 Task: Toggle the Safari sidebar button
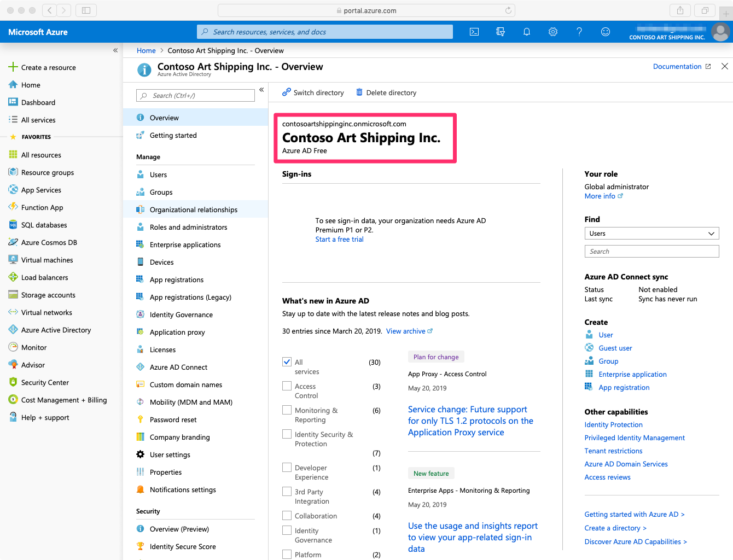click(x=86, y=10)
